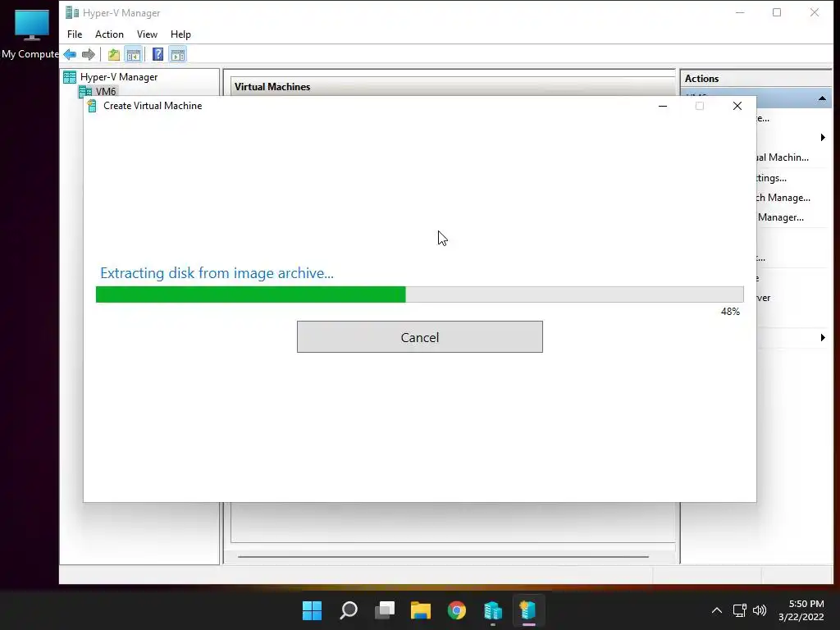Viewport: 840px width, 630px height.
Task: Select the VM6 server node
Action: point(106,91)
